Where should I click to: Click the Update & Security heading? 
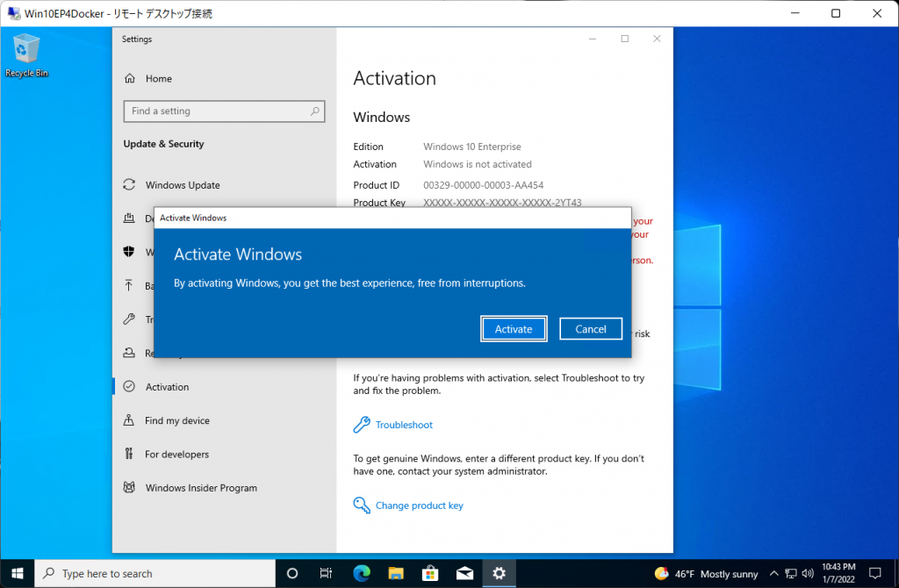coord(163,144)
